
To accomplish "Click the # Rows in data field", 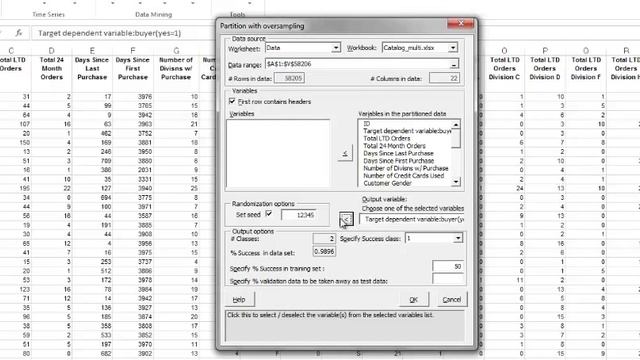I will point(289,78).
